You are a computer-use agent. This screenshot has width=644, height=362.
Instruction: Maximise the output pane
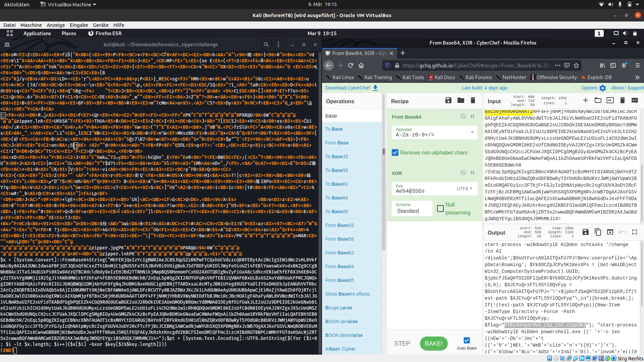pos(635,232)
